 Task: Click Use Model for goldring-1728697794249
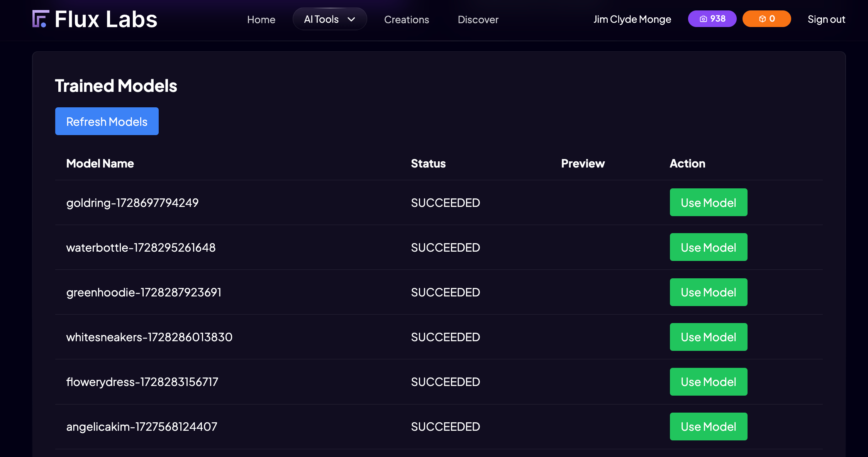pos(708,202)
